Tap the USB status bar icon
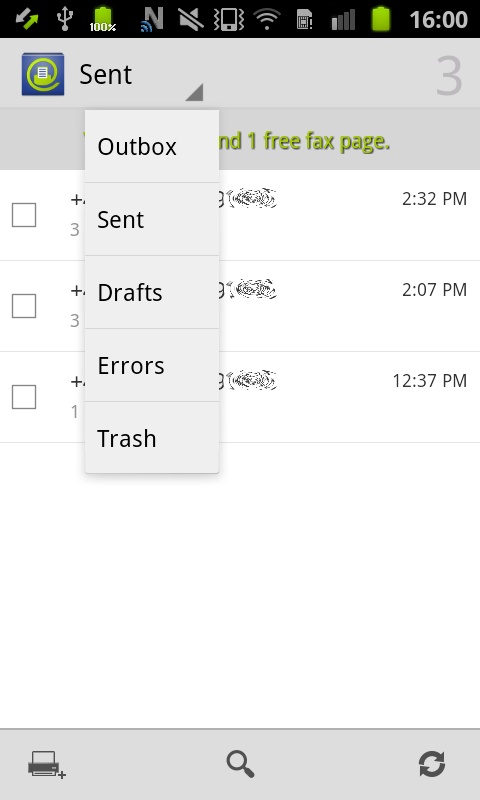The height and width of the screenshot is (800, 480). click(x=65, y=19)
